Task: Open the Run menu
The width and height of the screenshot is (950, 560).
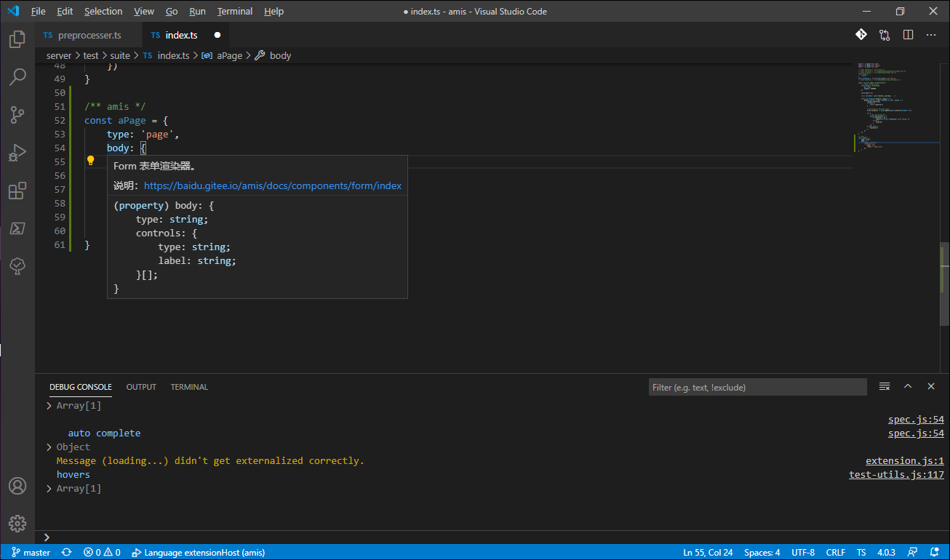Action: pyautogui.click(x=197, y=12)
